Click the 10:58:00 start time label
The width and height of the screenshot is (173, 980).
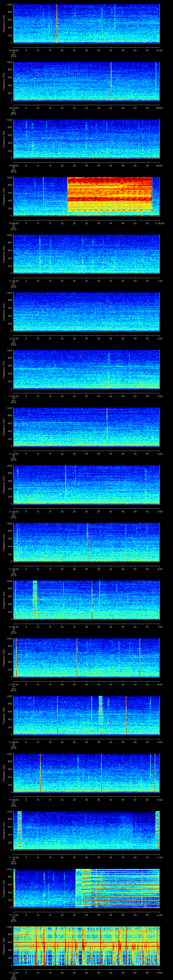point(13,166)
